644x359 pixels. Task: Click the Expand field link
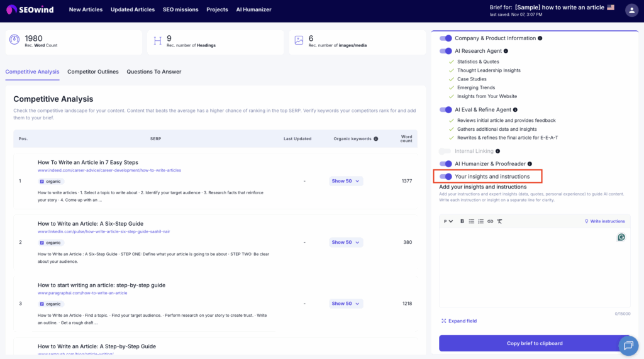[x=458, y=321]
